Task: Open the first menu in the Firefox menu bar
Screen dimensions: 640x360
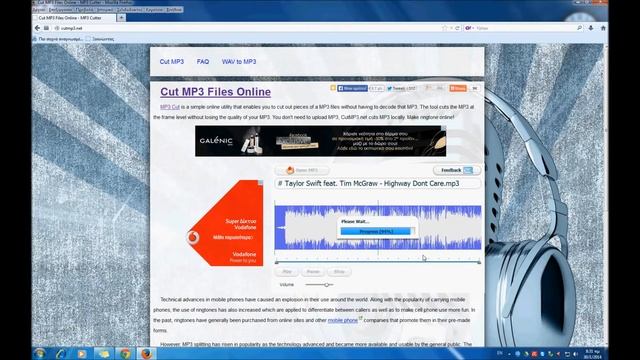Action: [39, 9]
